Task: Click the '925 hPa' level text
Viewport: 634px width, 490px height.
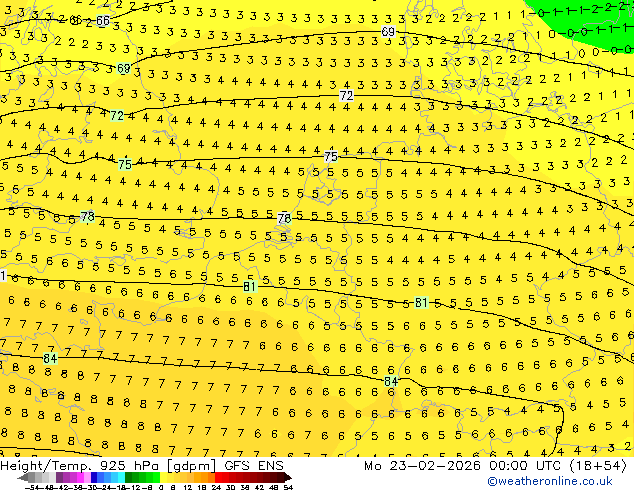Action: 131,466
